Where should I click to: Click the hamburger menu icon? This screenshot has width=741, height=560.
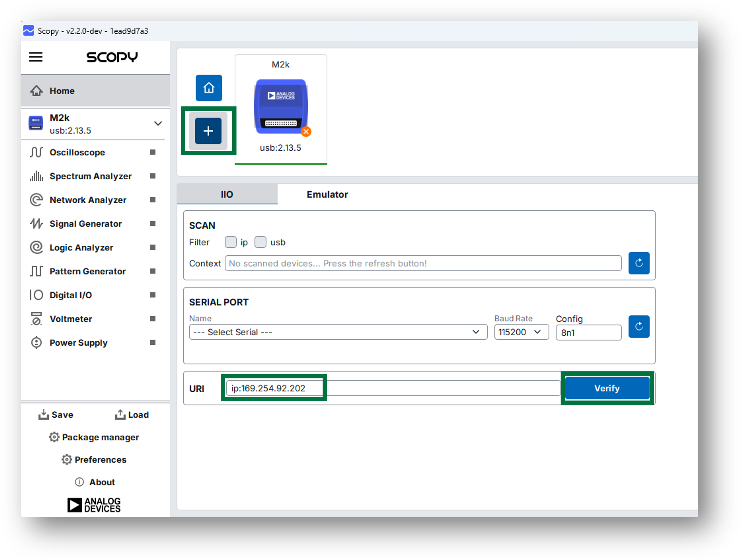tap(36, 57)
